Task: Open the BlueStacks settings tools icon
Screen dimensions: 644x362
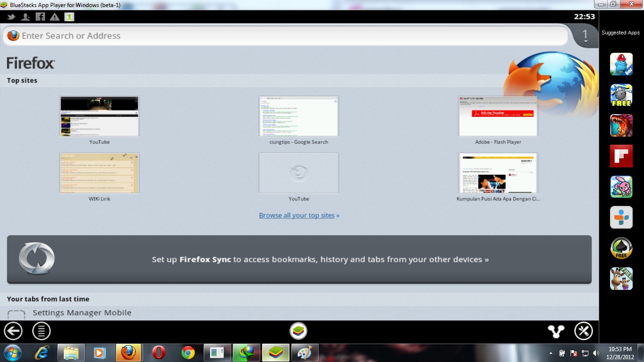Action: point(584,331)
